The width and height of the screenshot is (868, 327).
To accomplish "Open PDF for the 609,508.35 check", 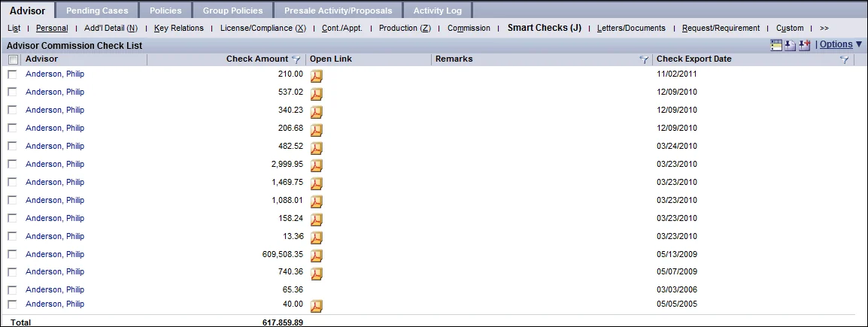I will click(316, 256).
